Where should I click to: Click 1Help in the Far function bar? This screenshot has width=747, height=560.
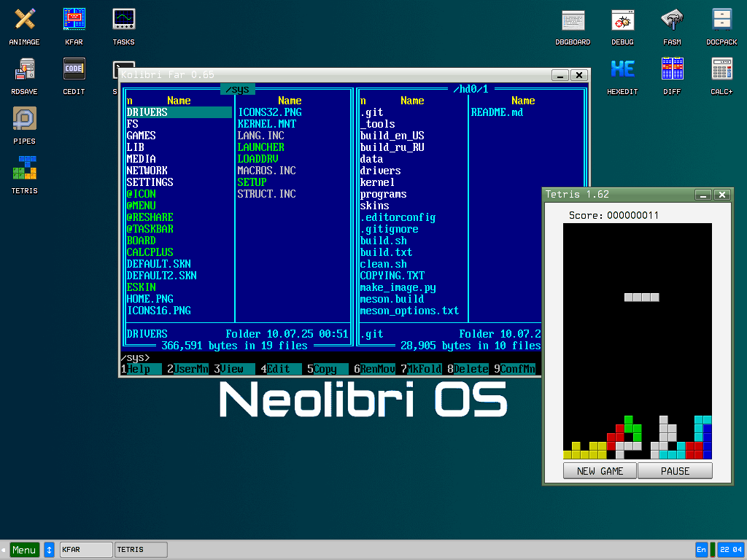(x=141, y=369)
